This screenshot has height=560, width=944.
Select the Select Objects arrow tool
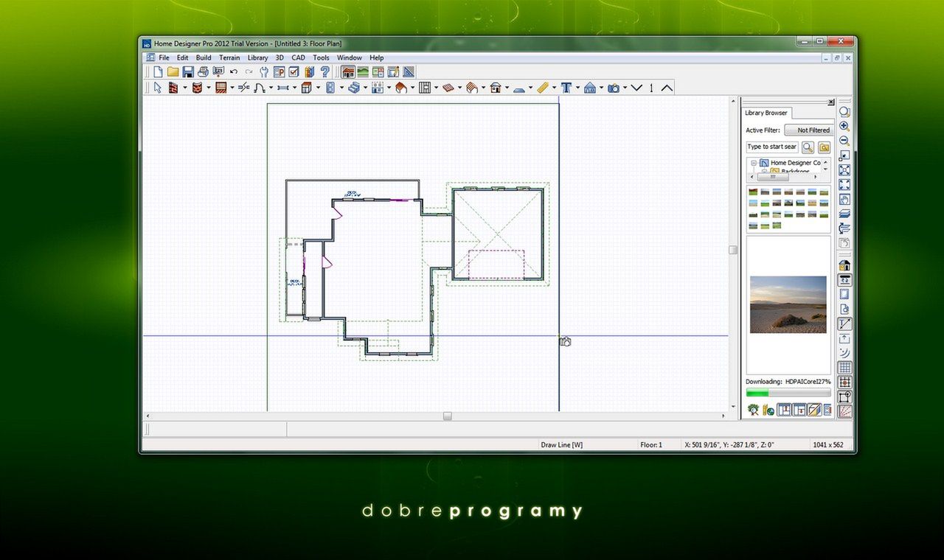click(157, 88)
